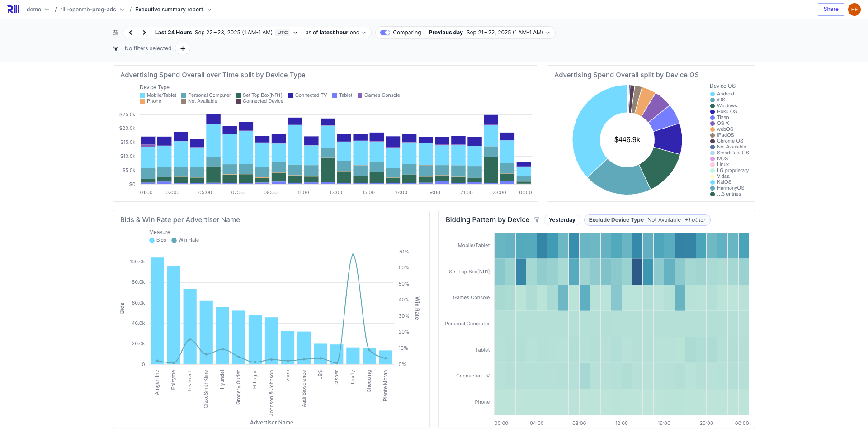Toggle Win Rate measure legend item
Image resolution: width=868 pixels, height=434 pixels.
pos(185,240)
